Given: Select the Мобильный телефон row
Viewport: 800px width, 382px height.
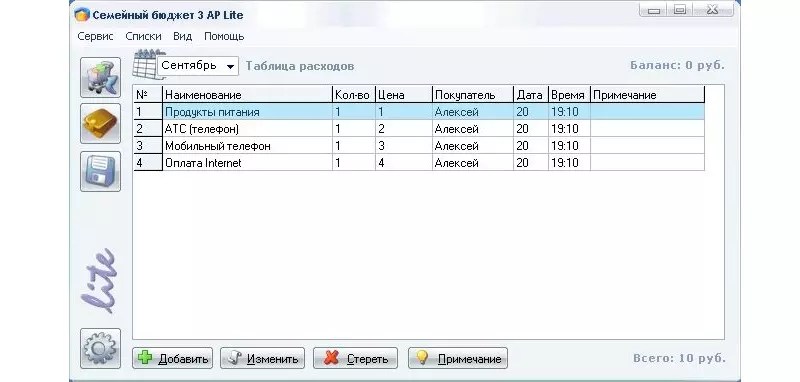Looking at the screenshot, I should [x=419, y=146].
